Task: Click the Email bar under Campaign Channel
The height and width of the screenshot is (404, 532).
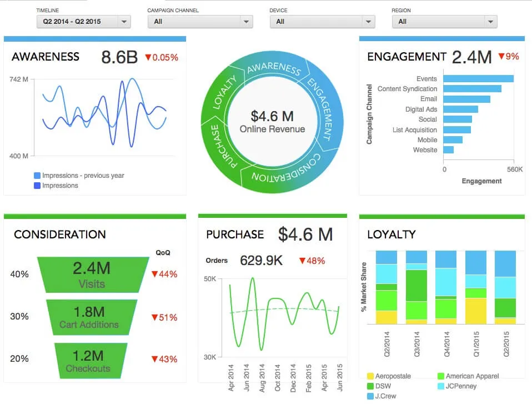Action: (466, 99)
